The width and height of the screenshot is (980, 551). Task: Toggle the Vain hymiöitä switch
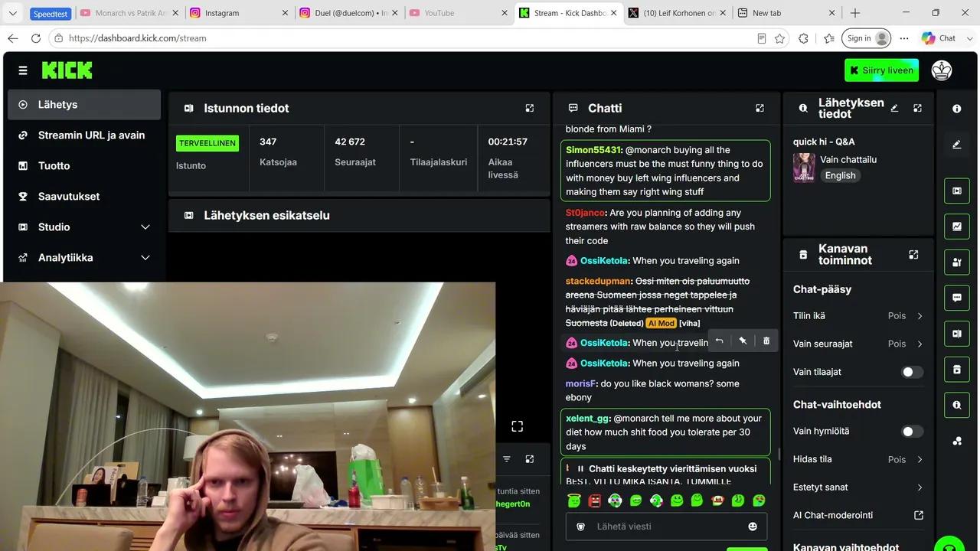pyautogui.click(x=913, y=432)
